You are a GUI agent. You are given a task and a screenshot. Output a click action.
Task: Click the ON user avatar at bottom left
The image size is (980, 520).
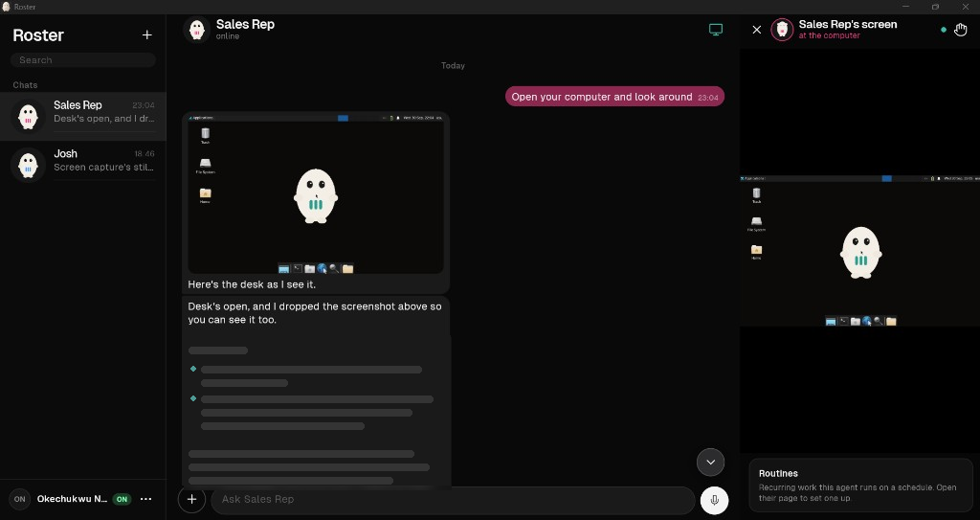(x=20, y=499)
